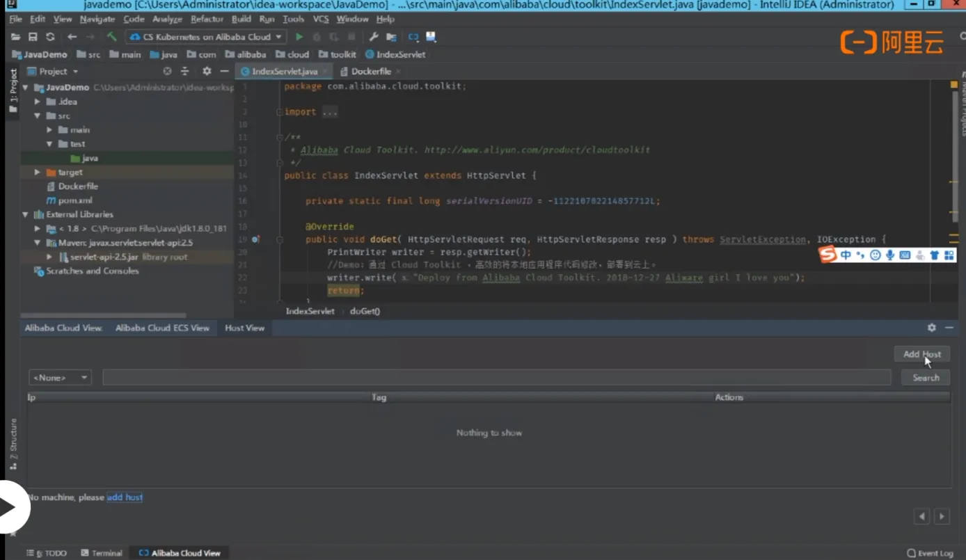Select pom.xml in project tree
Screen dimensions: 966x560
tap(70, 200)
